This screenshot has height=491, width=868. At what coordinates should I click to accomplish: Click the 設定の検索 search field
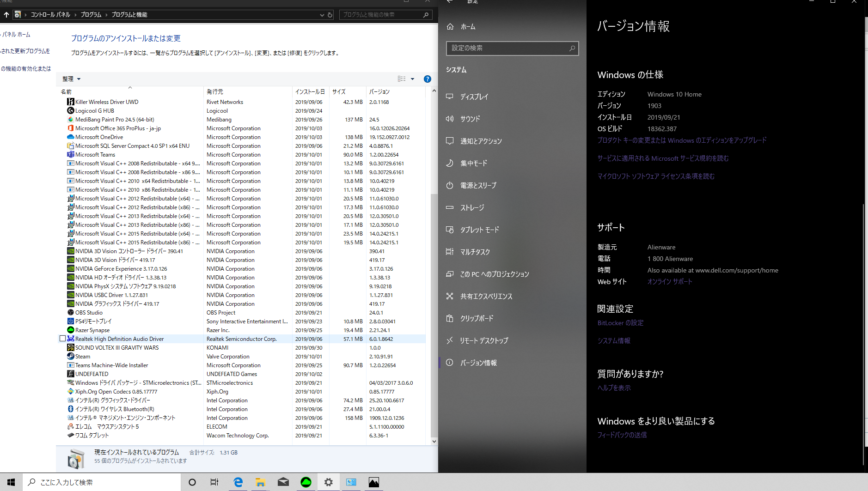click(x=512, y=48)
